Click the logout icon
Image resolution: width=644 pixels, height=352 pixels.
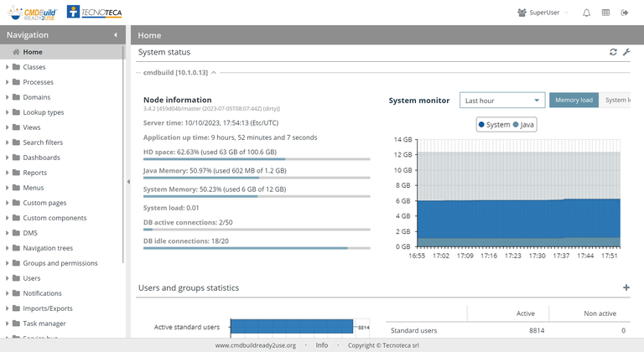(624, 13)
